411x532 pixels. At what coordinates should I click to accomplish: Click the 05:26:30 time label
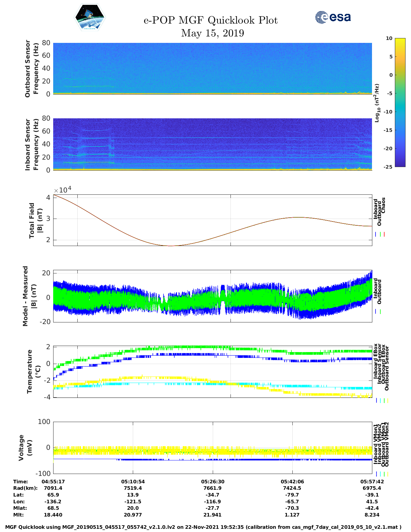212,481
